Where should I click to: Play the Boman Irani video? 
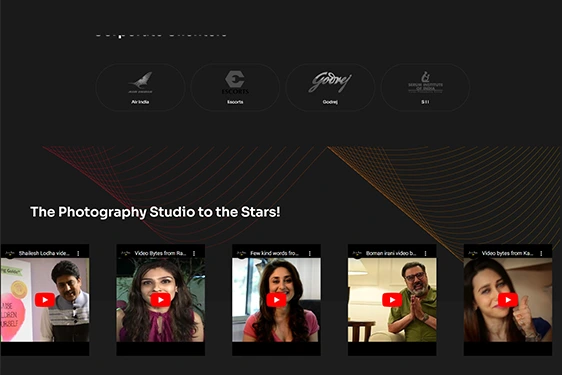click(x=392, y=300)
